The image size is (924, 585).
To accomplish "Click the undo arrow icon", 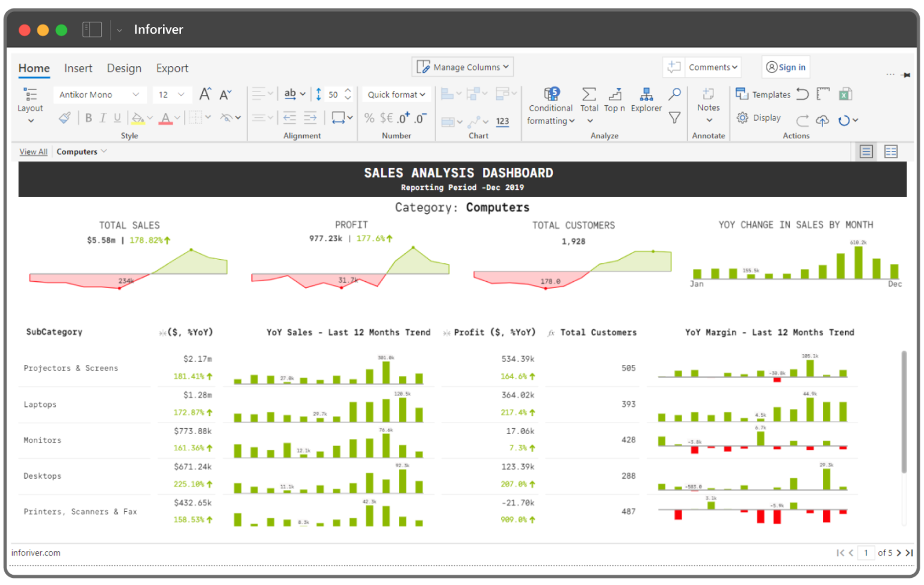I will 802,94.
